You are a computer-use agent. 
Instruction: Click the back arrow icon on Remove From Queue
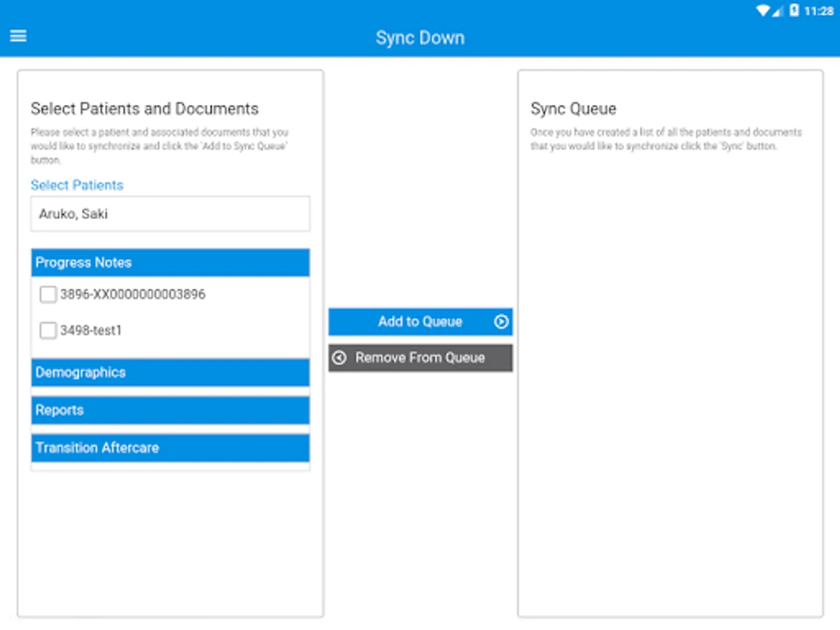pos(339,358)
